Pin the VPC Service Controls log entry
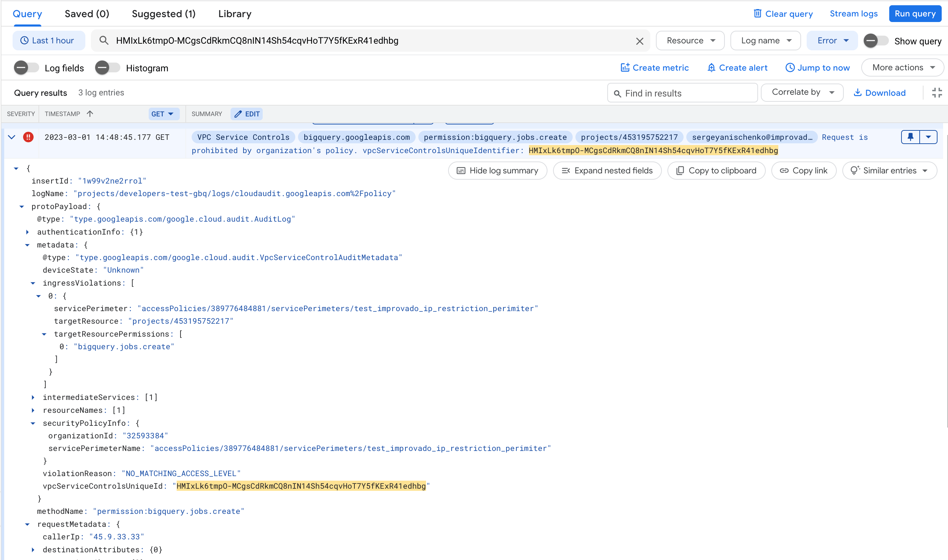This screenshot has height=560, width=948. click(x=910, y=137)
